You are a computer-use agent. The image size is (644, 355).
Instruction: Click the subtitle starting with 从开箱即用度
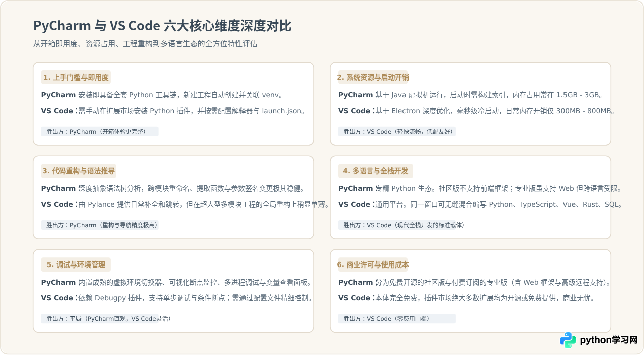coord(145,44)
